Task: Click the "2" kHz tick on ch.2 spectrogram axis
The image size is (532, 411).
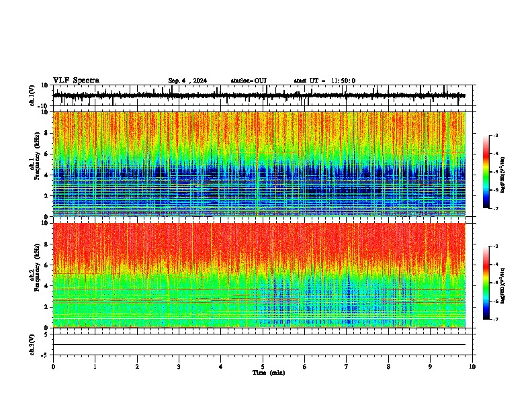Action: pyautogui.click(x=47, y=307)
